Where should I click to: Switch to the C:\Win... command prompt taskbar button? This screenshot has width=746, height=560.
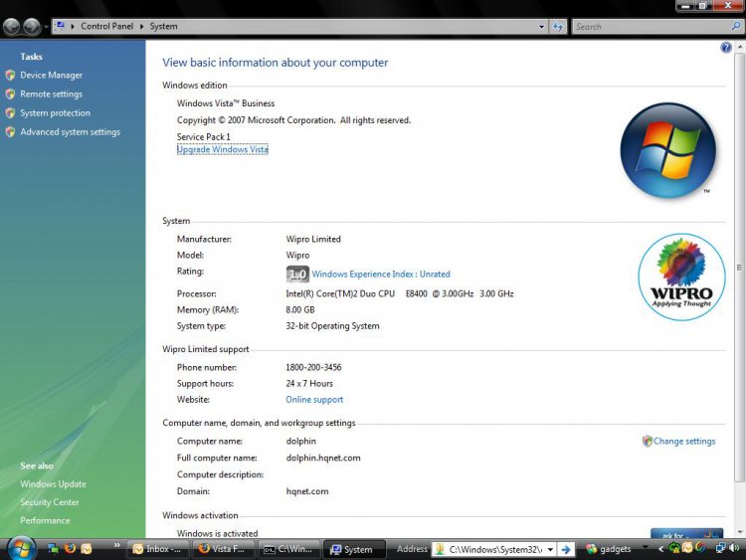pyautogui.click(x=288, y=549)
